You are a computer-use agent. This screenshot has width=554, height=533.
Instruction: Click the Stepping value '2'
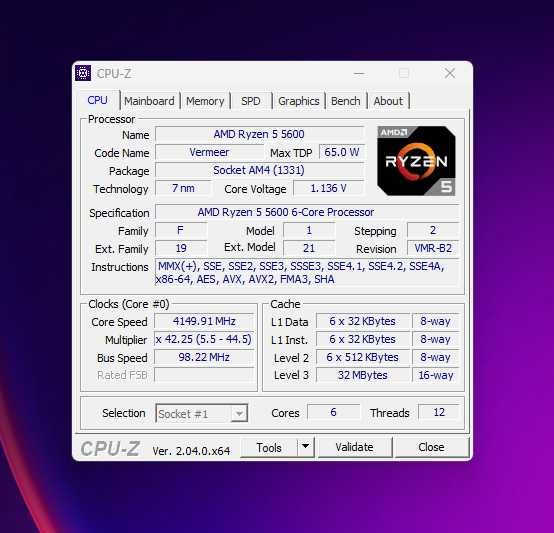coord(433,231)
